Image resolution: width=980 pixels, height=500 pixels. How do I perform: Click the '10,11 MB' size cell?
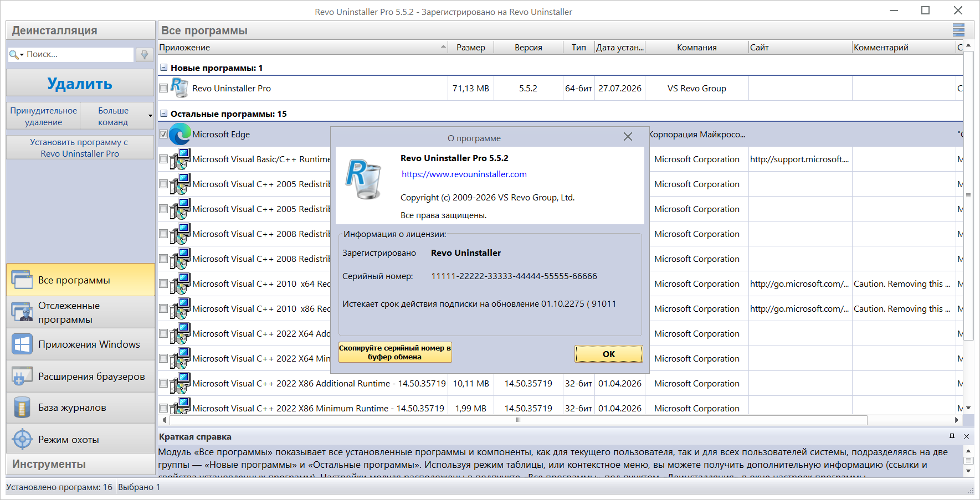[x=471, y=383]
